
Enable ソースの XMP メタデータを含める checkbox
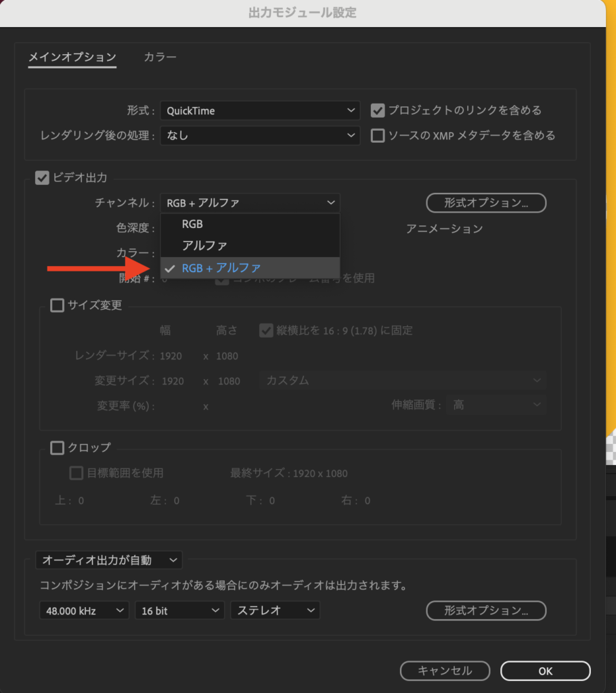[378, 135]
